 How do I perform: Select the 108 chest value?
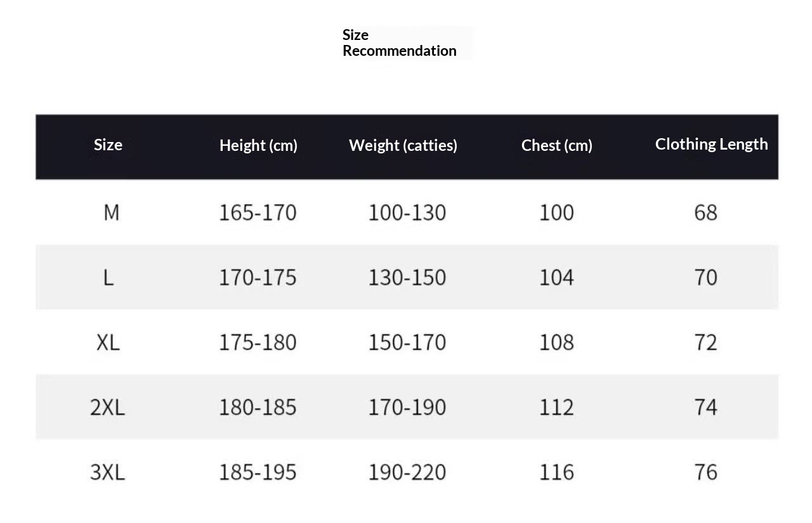click(x=556, y=342)
